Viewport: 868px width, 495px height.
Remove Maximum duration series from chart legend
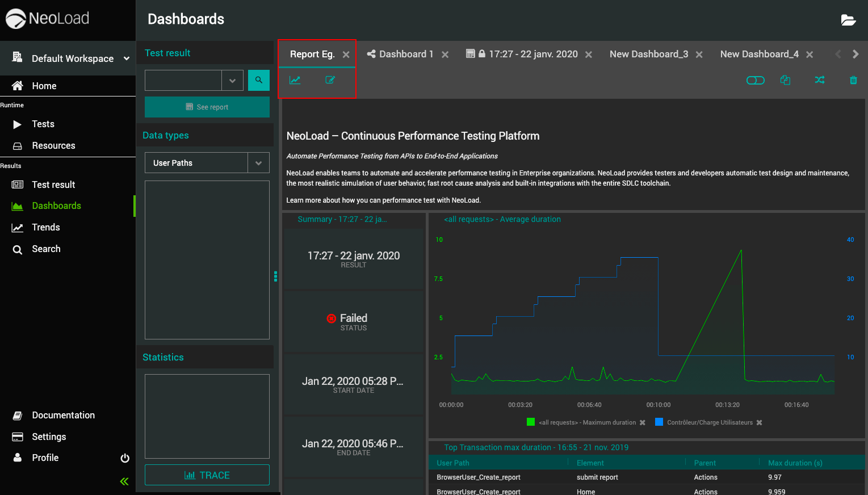point(643,422)
